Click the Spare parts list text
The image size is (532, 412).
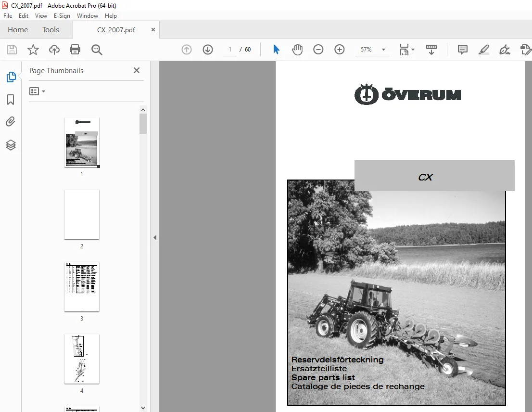point(323,377)
